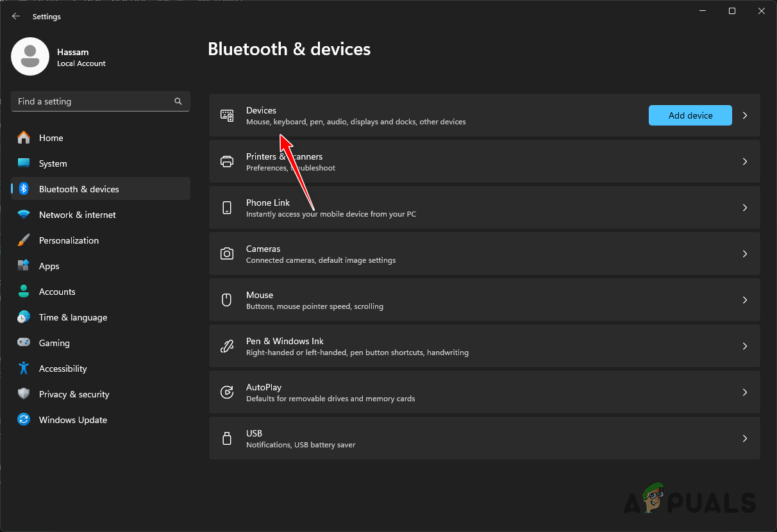Click the Windows Update icon in sidebar
This screenshot has height=532, width=777.
pyautogui.click(x=24, y=420)
